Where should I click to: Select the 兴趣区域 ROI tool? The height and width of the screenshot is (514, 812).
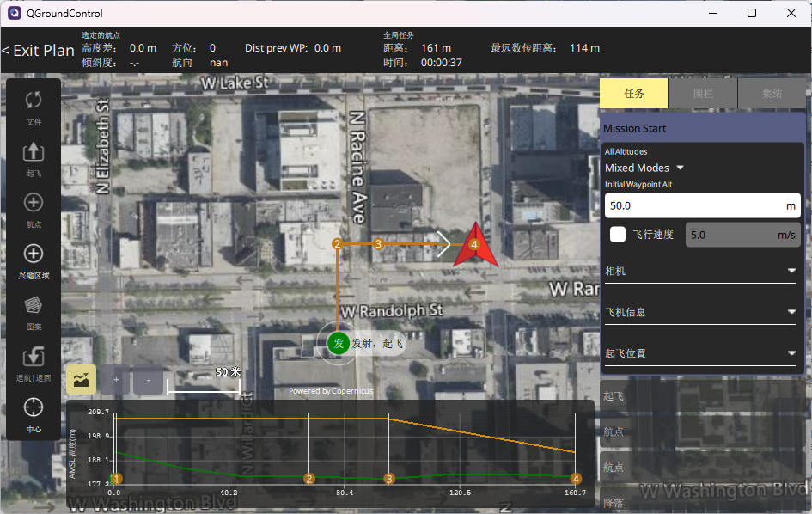click(34, 261)
